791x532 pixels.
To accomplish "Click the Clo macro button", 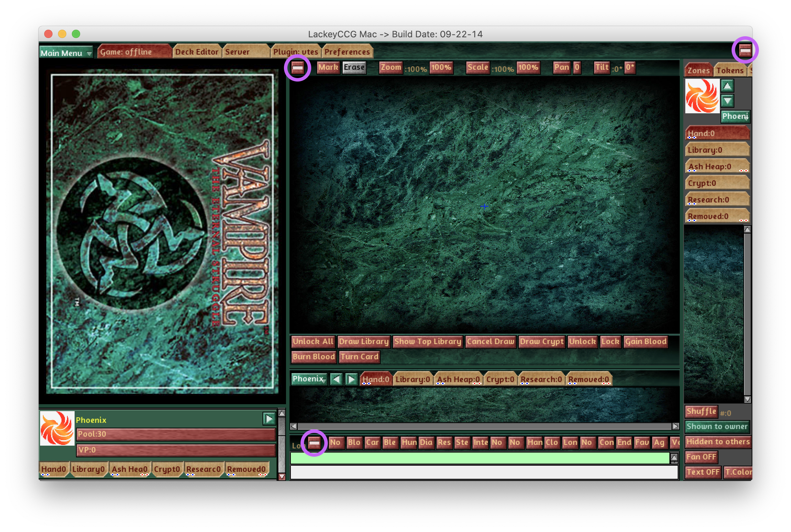I will coord(552,443).
